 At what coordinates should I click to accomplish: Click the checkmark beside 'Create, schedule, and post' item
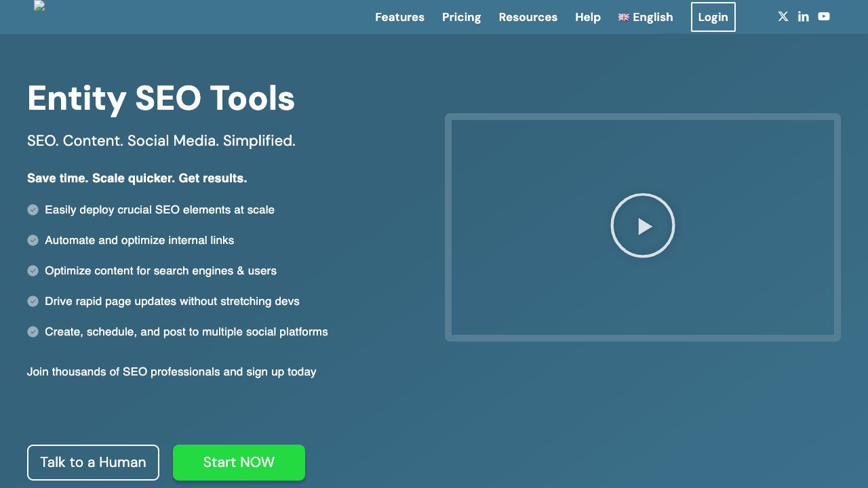click(33, 331)
